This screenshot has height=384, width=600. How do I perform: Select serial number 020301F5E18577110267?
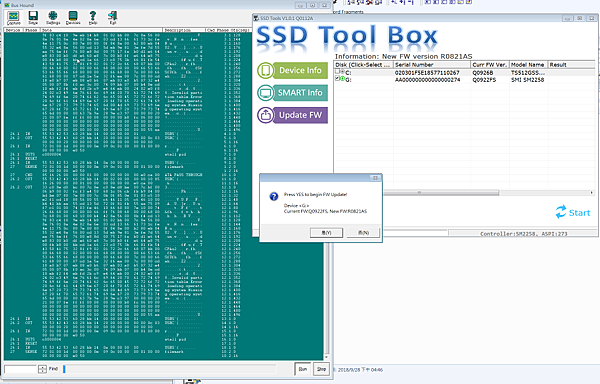tap(427, 73)
